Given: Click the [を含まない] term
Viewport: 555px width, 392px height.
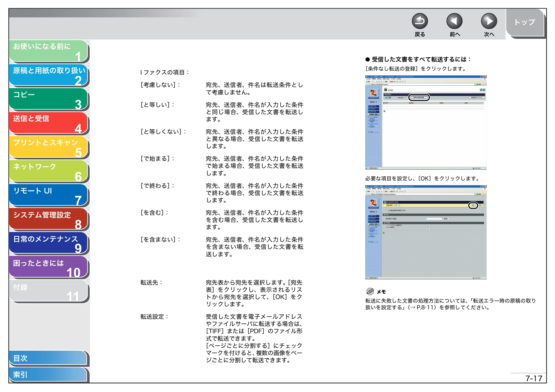Looking at the screenshot, I should tap(161, 240).
